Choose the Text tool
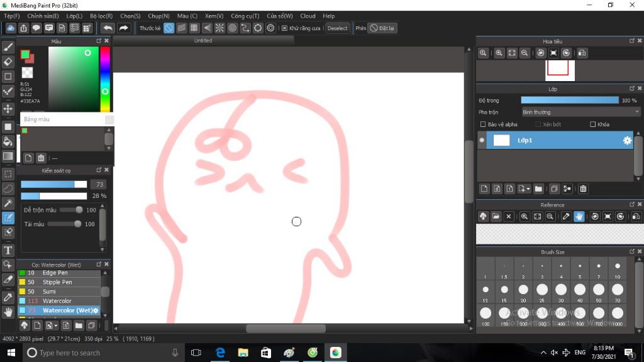 coord(8,250)
